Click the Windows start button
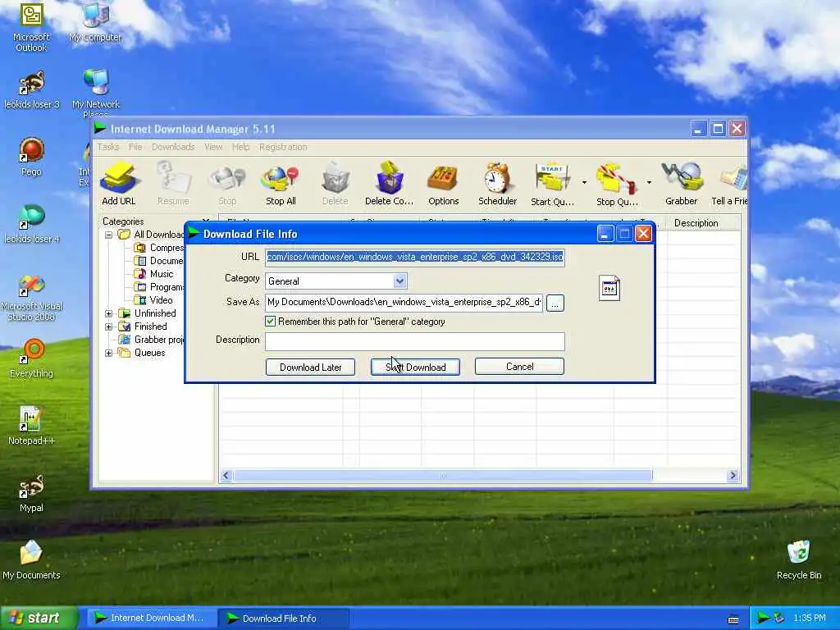The image size is (840, 630). coord(39,618)
